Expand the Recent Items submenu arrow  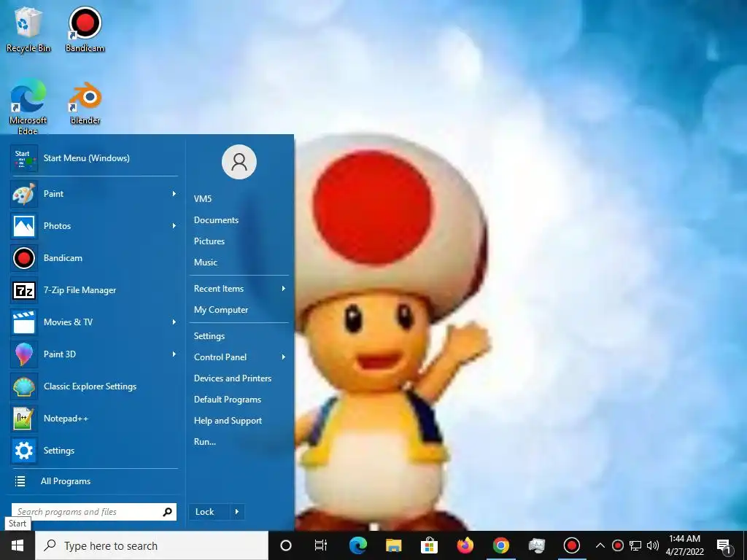coord(284,289)
